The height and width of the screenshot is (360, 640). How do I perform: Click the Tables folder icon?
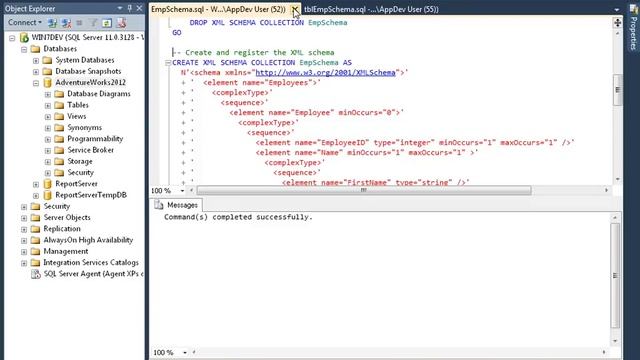click(x=59, y=105)
